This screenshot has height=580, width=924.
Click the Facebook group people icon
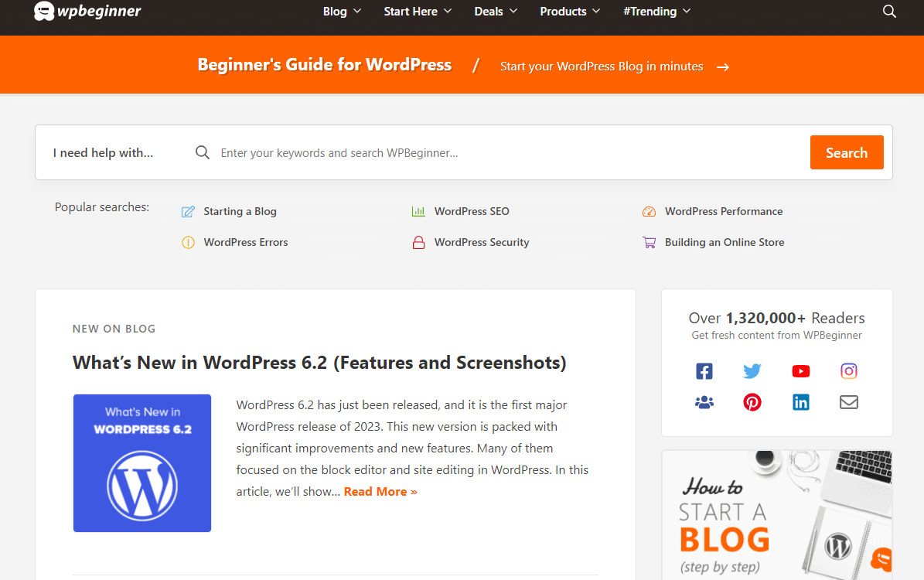704,402
